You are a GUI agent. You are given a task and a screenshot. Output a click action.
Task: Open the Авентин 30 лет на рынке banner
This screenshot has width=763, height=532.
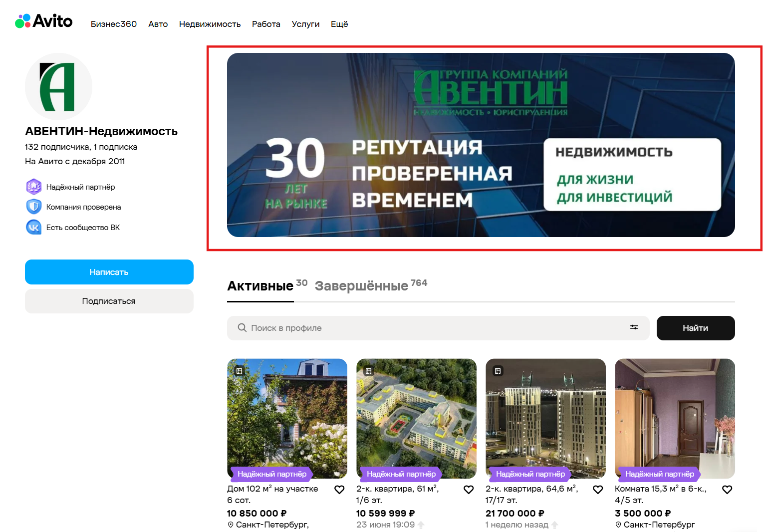[x=481, y=145]
